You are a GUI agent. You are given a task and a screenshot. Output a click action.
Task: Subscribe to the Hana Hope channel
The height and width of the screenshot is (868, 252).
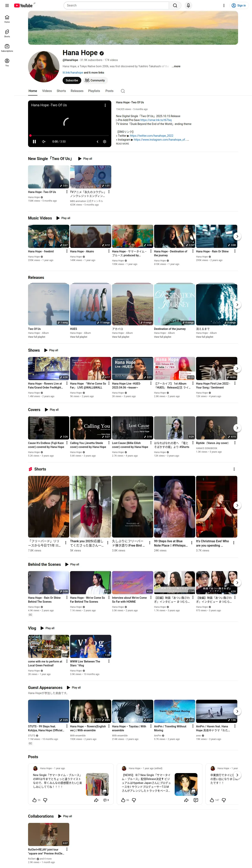point(72,81)
